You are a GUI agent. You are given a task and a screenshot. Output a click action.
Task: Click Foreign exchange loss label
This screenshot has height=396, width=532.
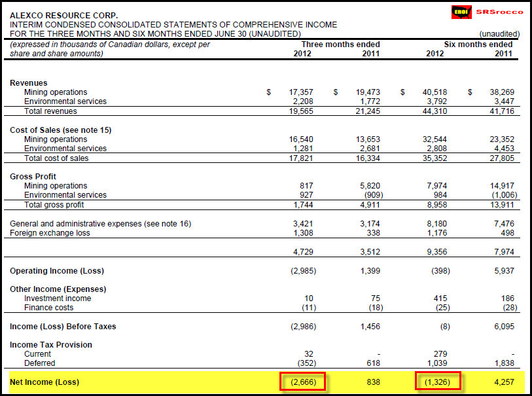point(50,233)
